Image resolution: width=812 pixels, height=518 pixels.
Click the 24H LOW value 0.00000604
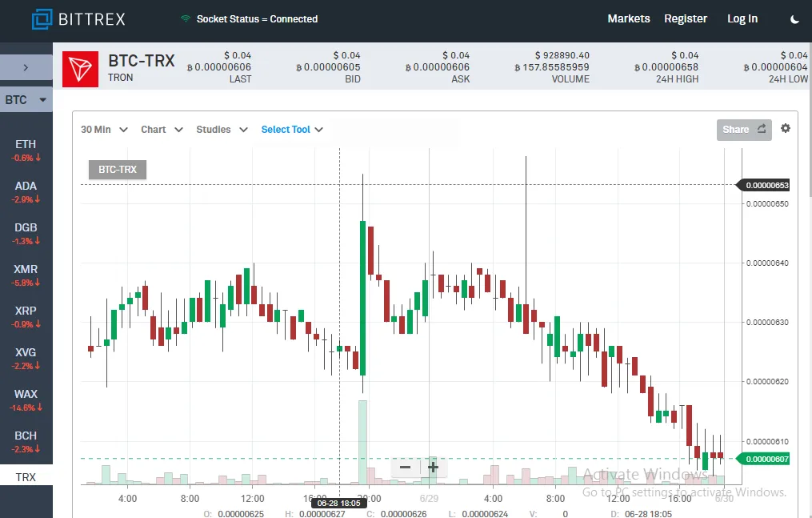pos(776,66)
